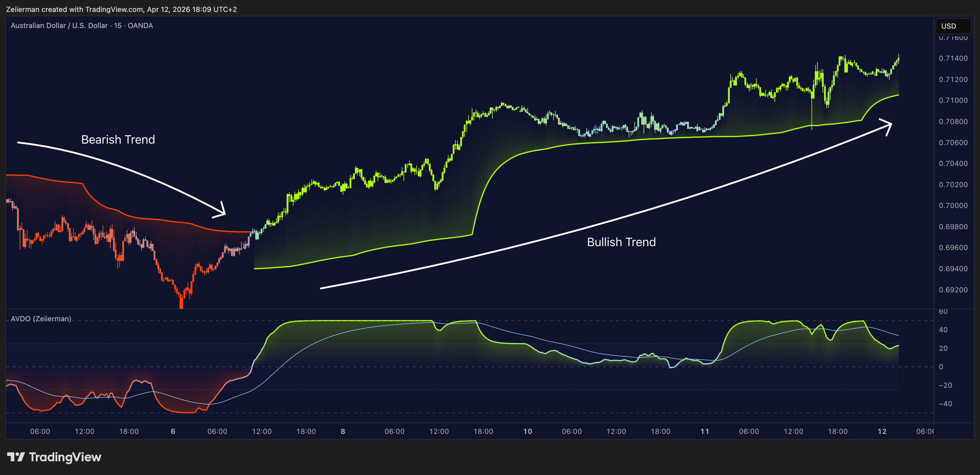This screenshot has width=980, height=475.
Task: Click the date label 6 on time axis
Action: pyautogui.click(x=173, y=431)
